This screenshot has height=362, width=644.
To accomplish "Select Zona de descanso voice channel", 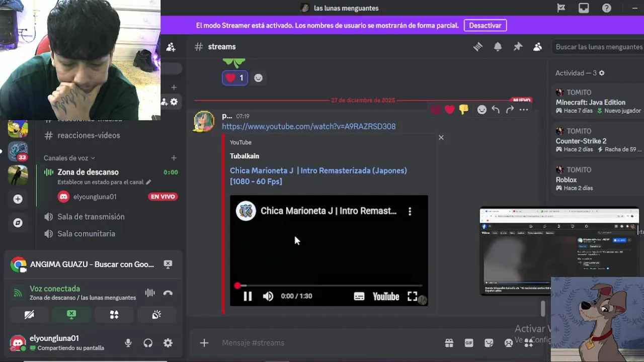I will click(x=88, y=172).
